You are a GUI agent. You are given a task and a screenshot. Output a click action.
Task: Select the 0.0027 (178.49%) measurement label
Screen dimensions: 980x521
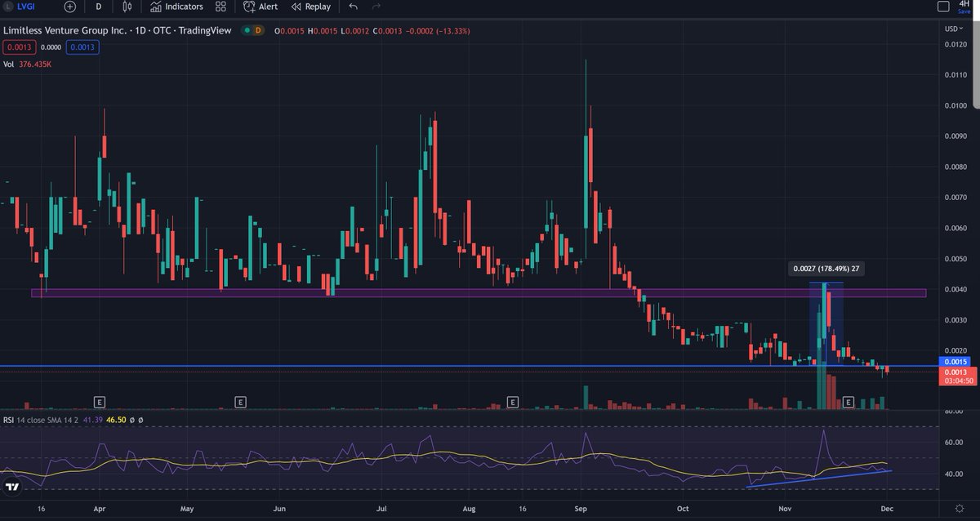point(826,268)
